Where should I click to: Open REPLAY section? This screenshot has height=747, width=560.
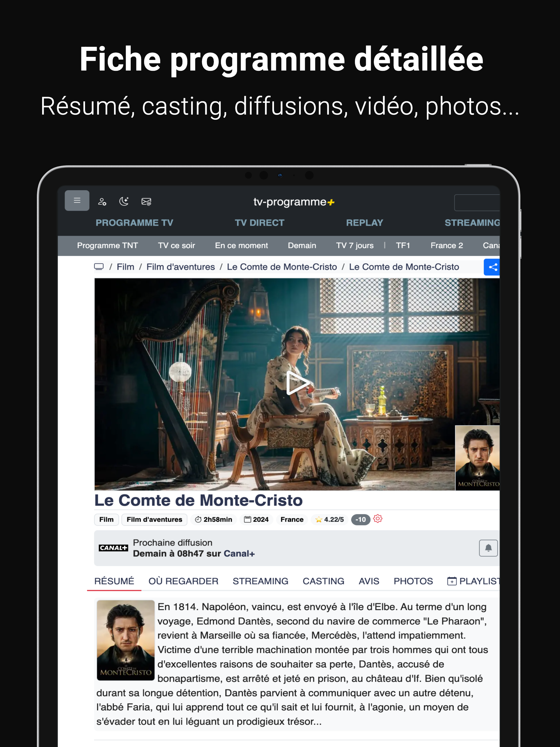click(x=364, y=223)
